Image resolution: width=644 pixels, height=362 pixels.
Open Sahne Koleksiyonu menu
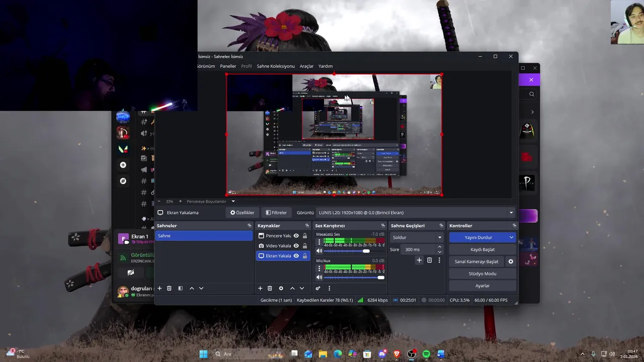[x=276, y=66]
